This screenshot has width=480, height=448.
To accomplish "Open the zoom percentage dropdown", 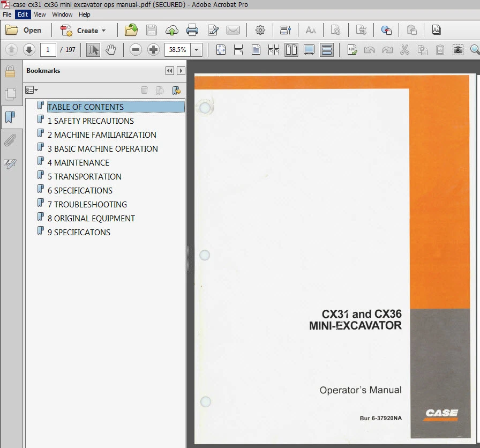I will [x=197, y=49].
